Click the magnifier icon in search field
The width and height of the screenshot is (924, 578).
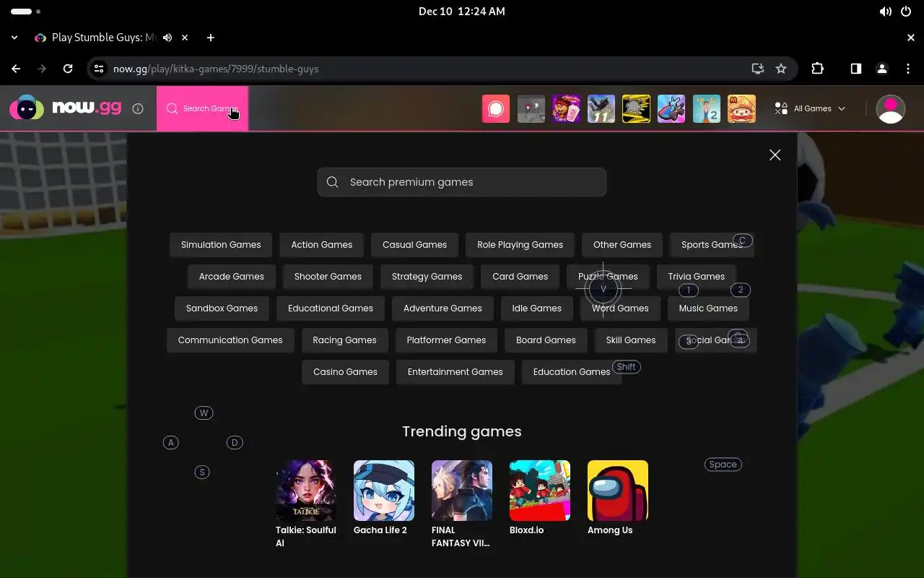tap(332, 182)
